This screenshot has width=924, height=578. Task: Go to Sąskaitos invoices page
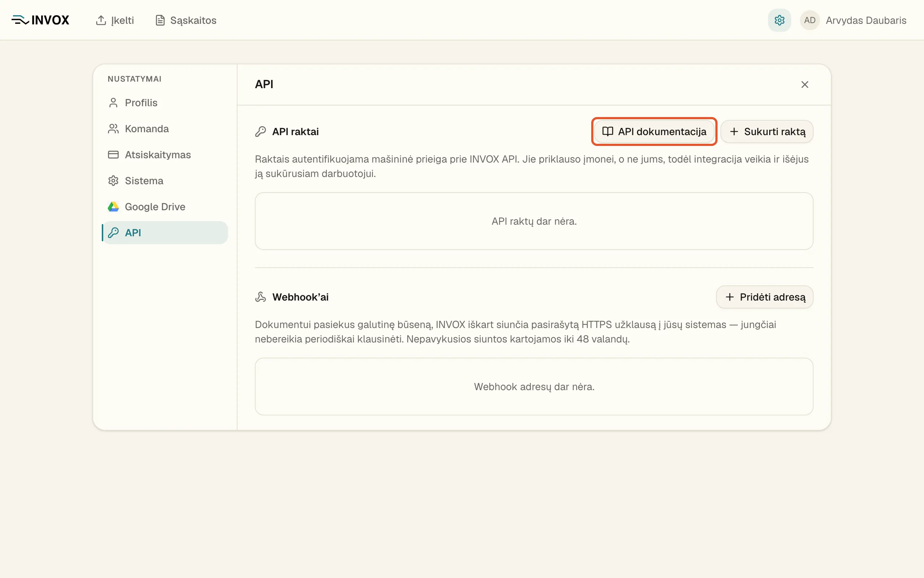pyautogui.click(x=186, y=20)
